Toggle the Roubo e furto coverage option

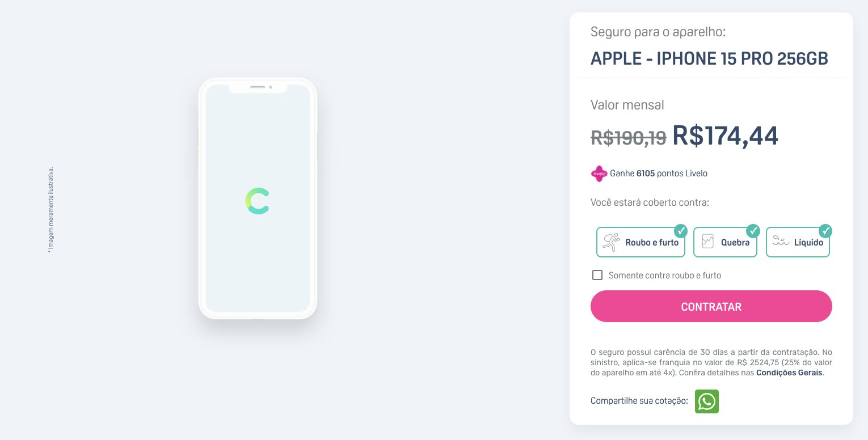click(x=641, y=242)
